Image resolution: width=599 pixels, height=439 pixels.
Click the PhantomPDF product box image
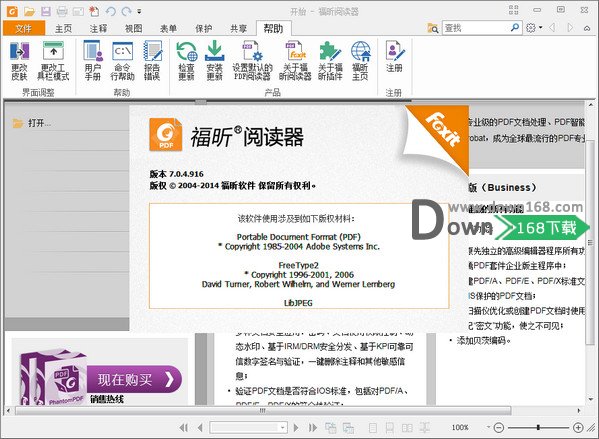click(x=52, y=378)
